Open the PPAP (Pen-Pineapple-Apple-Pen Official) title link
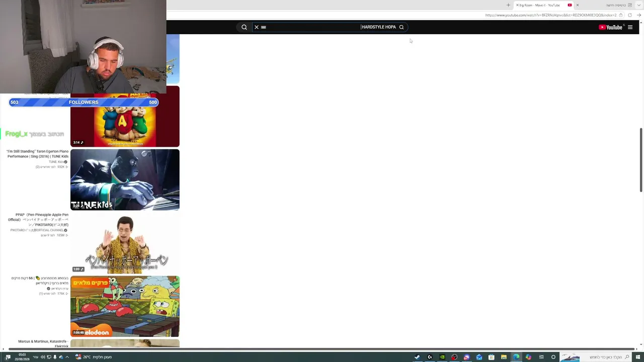644x362 pixels. 38,220
